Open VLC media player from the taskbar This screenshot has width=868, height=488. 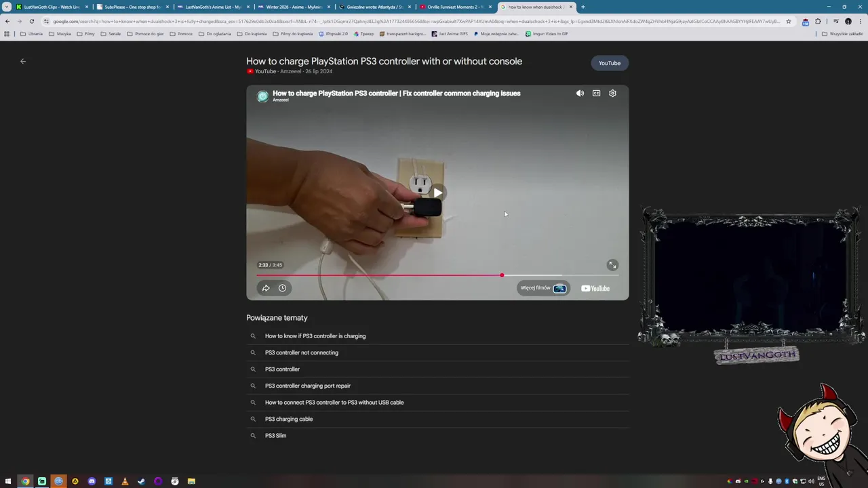pyautogui.click(x=125, y=481)
